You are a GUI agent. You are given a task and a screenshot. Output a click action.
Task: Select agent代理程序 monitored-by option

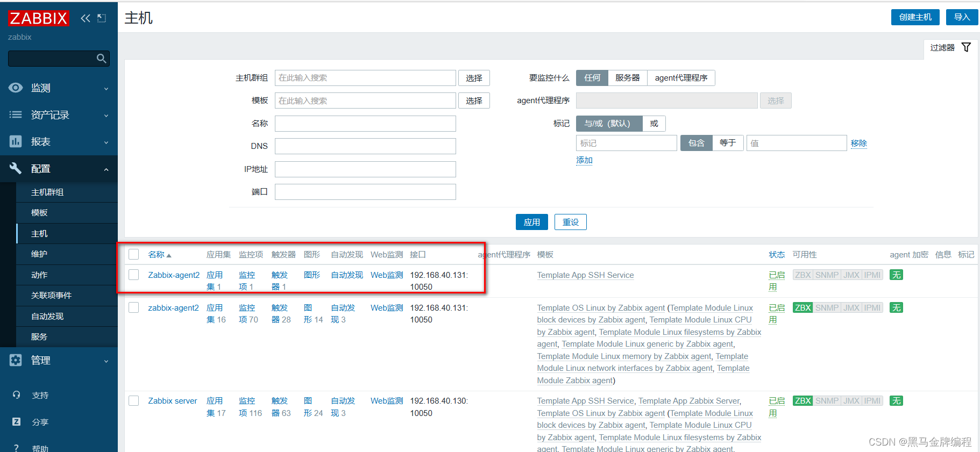(x=681, y=78)
